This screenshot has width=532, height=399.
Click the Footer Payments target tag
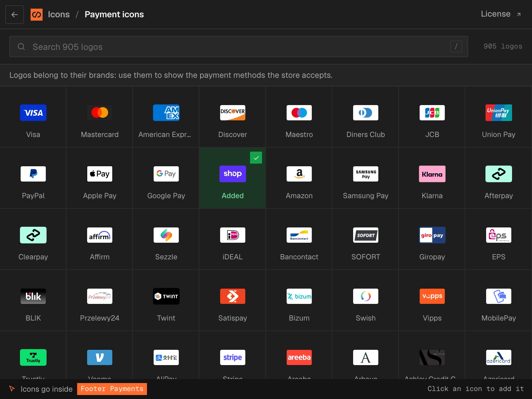pos(112,389)
